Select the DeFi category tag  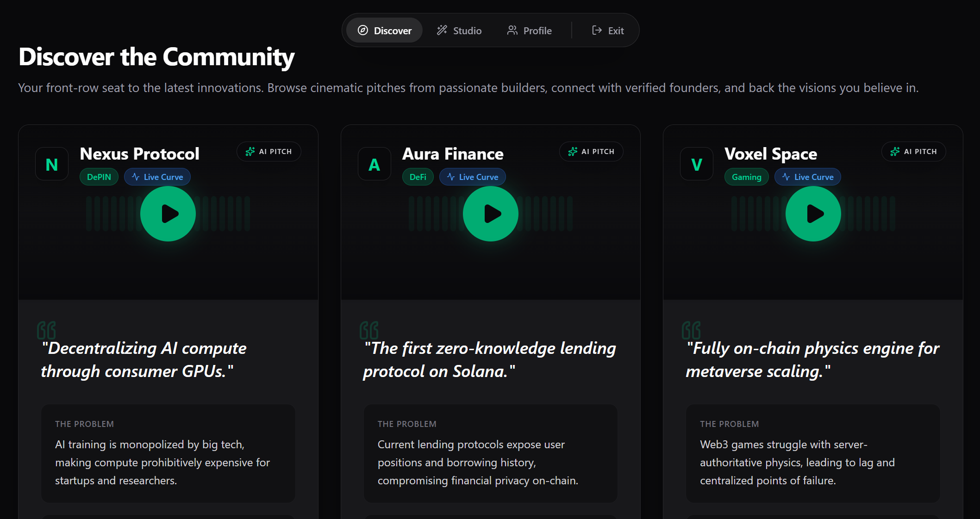pyautogui.click(x=418, y=177)
